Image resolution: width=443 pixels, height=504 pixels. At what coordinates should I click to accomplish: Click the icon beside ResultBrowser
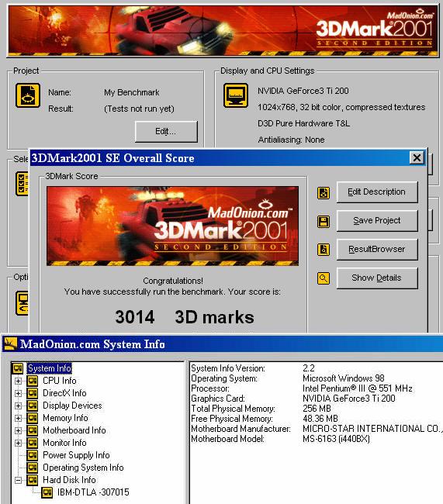(324, 250)
